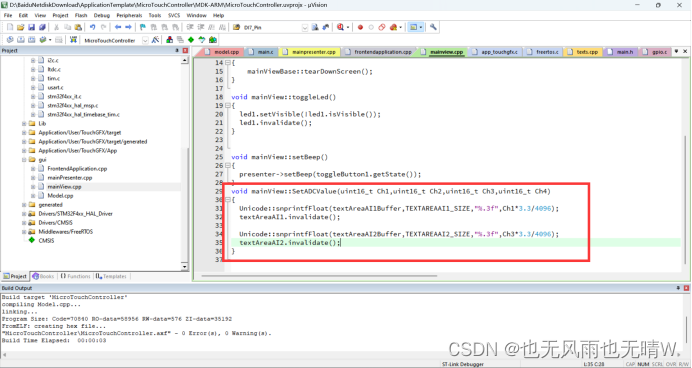Switch to the Functions panel tab

75,276
